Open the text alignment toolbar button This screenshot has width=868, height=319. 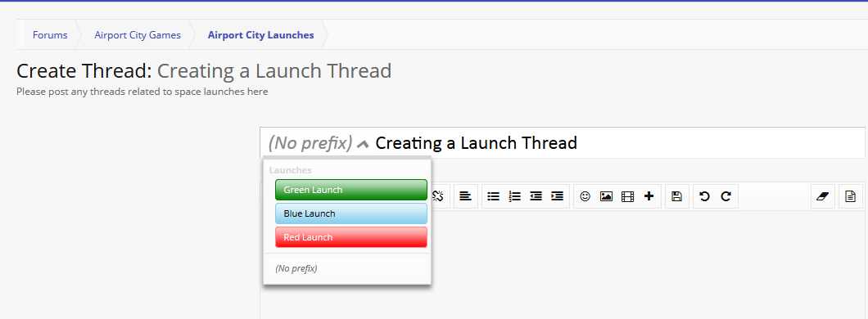tap(466, 196)
